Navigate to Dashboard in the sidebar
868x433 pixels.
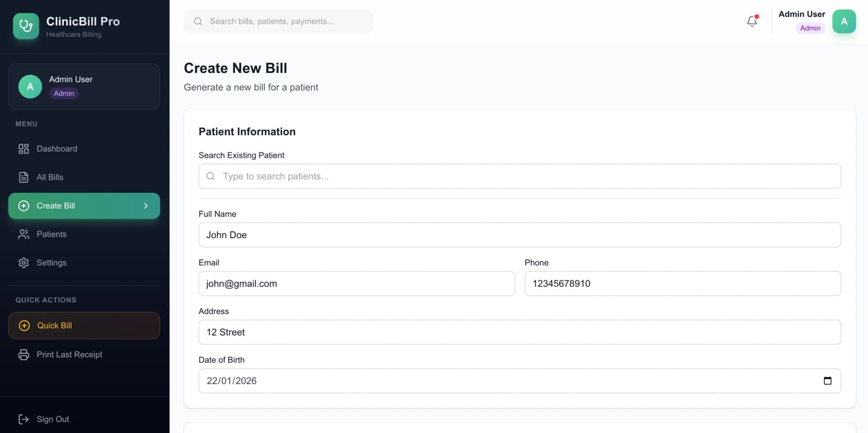tap(57, 148)
